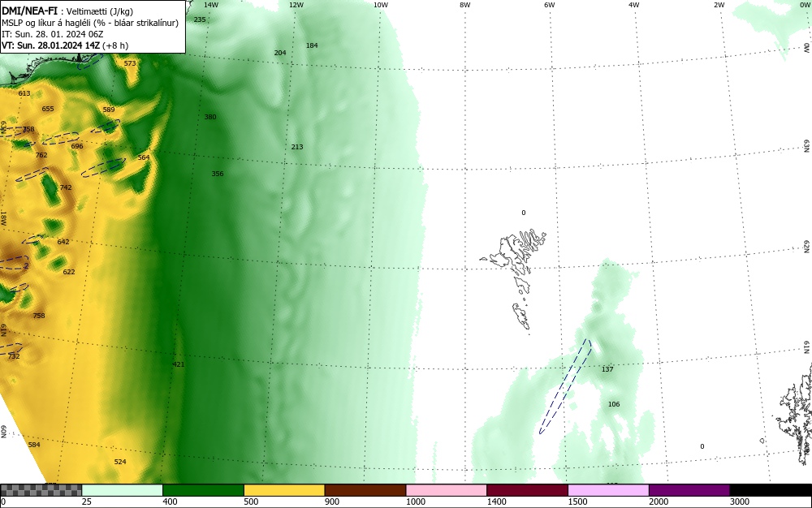
Task: Select the IT: Sun. 28. 01. 2024 06Z line
Action: coord(52,34)
